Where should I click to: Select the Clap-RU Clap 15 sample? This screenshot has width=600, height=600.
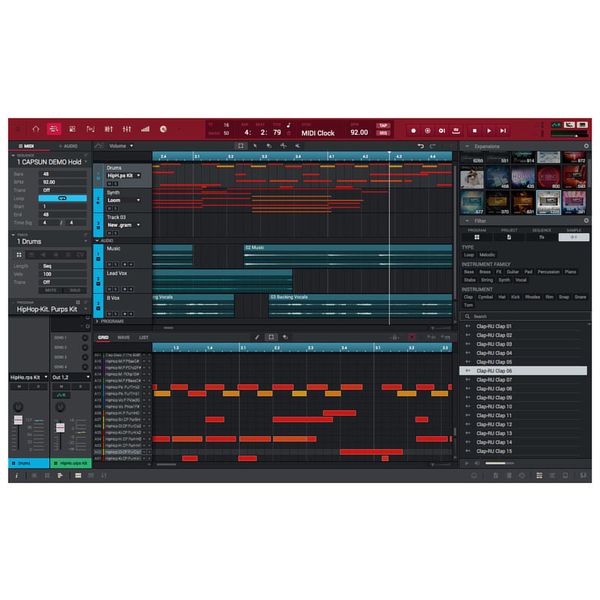coord(523,451)
